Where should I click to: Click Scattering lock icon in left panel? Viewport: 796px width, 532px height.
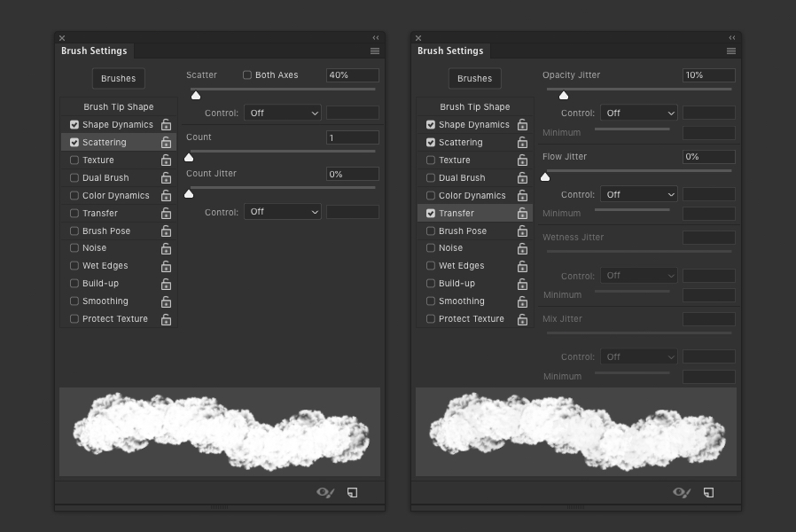166,142
